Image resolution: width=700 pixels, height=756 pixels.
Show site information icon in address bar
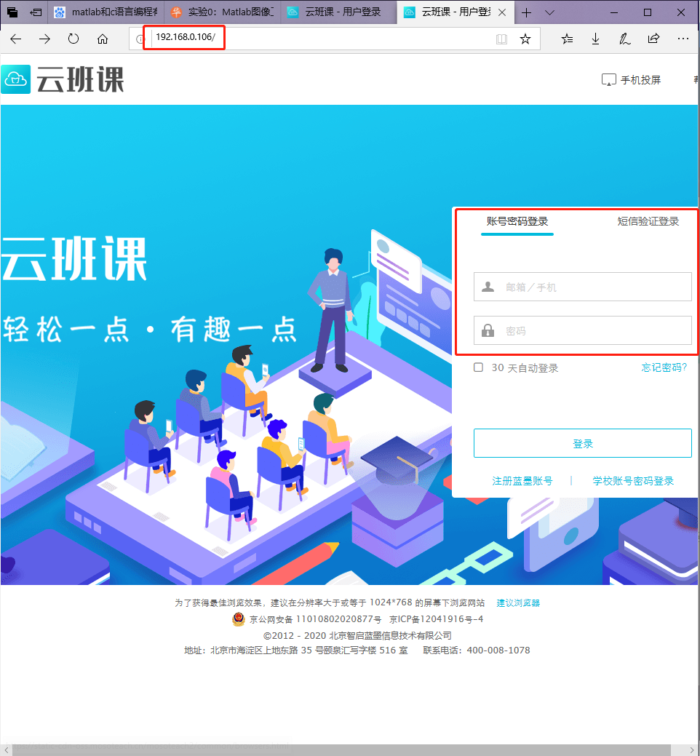[139, 39]
